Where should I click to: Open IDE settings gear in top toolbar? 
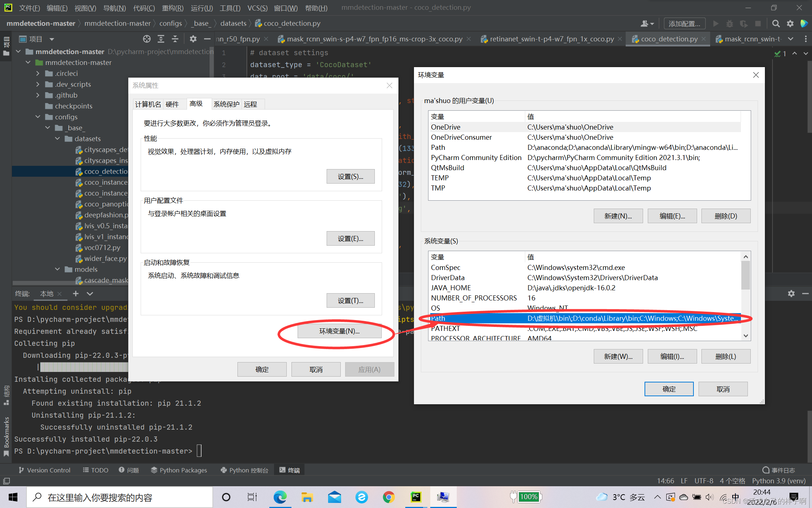[790, 24]
